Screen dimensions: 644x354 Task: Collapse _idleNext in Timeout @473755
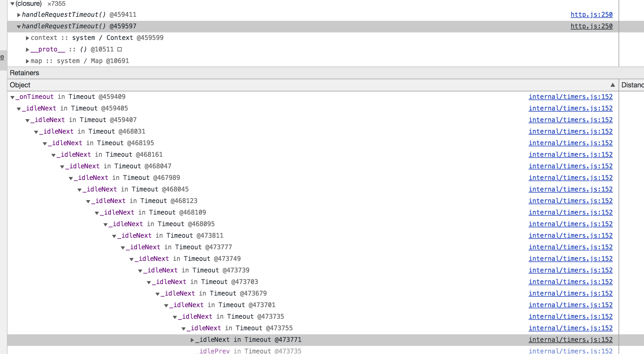click(x=184, y=329)
